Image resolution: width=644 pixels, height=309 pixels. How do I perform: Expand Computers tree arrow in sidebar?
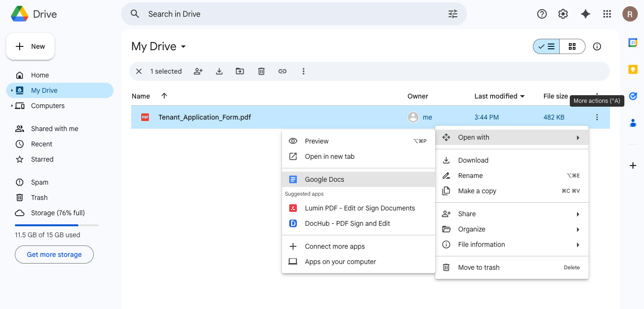tap(11, 106)
